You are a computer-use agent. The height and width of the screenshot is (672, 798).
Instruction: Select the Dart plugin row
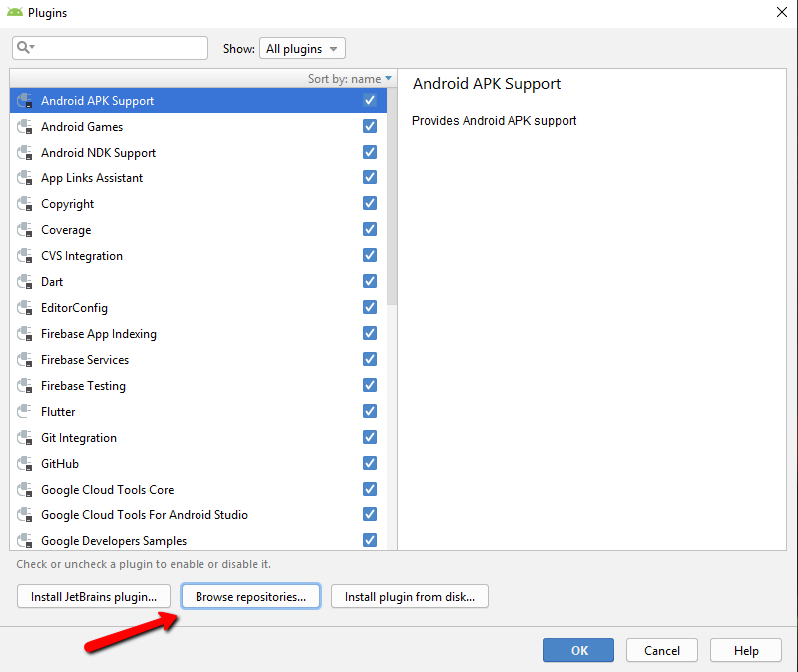point(199,282)
